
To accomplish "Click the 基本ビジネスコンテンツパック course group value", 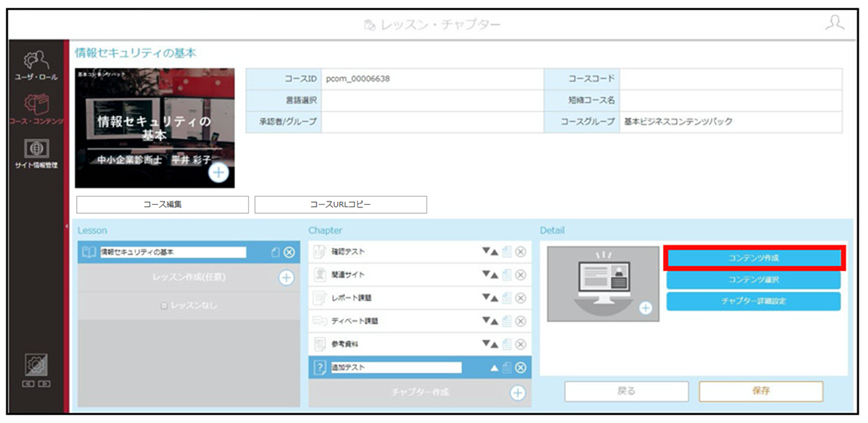I will click(678, 122).
